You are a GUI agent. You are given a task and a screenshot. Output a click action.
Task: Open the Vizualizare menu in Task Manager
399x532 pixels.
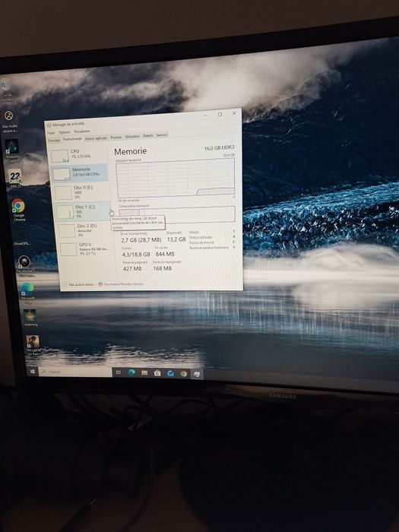pyautogui.click(x=82, y=131)
